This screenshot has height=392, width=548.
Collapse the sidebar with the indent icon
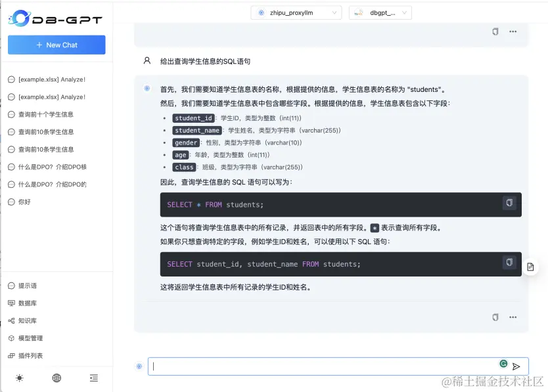click(x=94, y=378)
